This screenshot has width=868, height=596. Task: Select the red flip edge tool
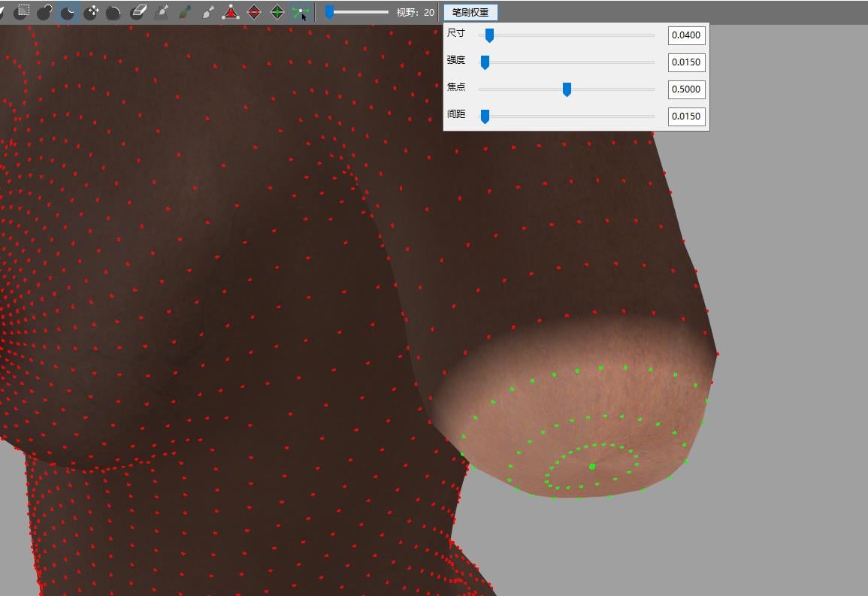click(254, 12)
